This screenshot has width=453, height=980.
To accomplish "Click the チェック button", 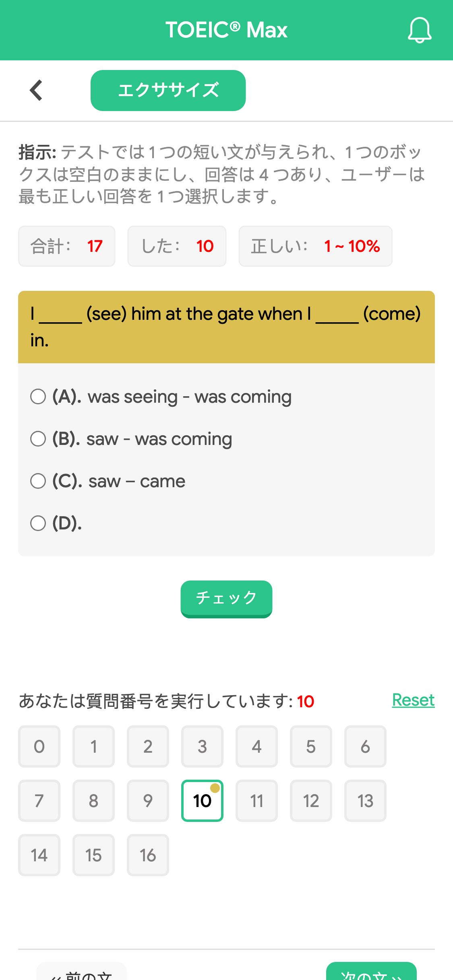I will click(x=226, y=598).
